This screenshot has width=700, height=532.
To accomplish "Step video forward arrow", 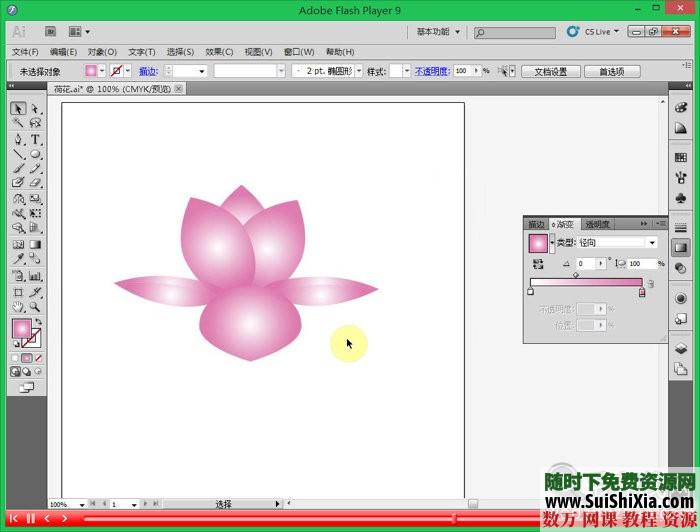I will click(65, 518).
